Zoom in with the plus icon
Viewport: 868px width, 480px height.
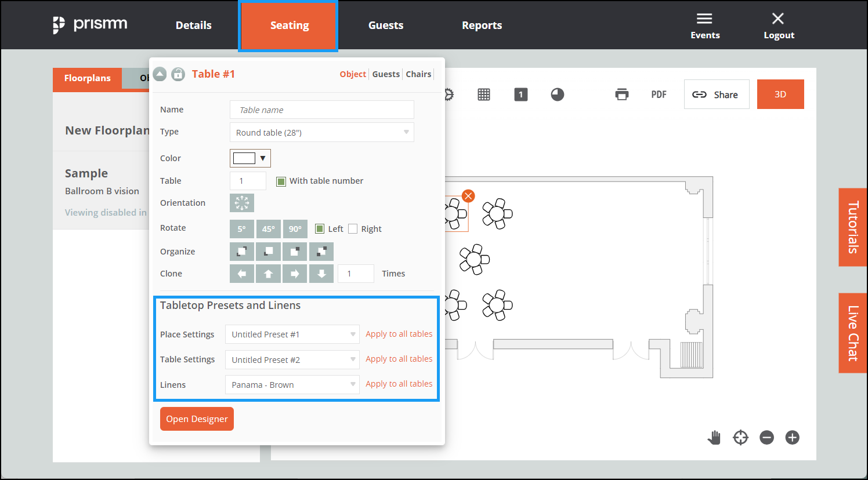click(x=793, y=438)
